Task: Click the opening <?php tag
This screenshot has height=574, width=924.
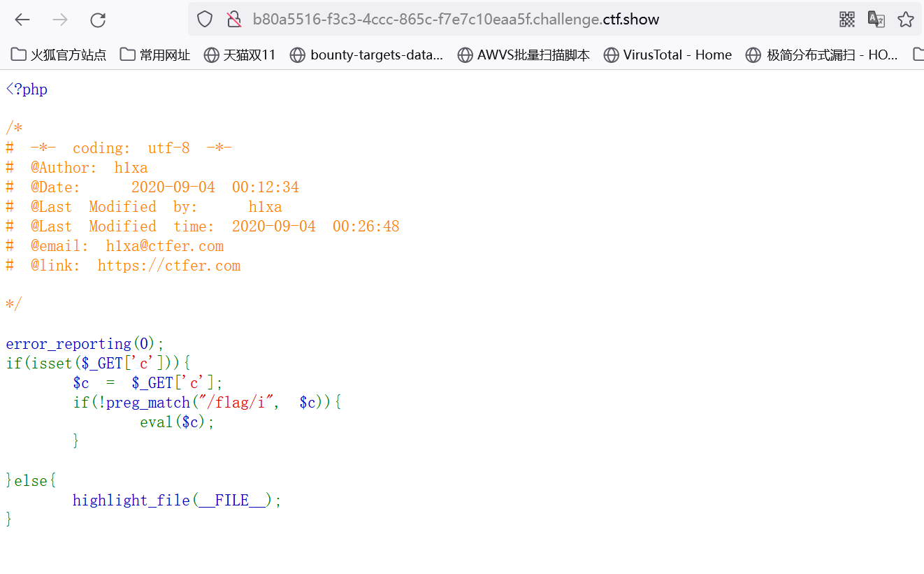Action: tap(27, 89)
